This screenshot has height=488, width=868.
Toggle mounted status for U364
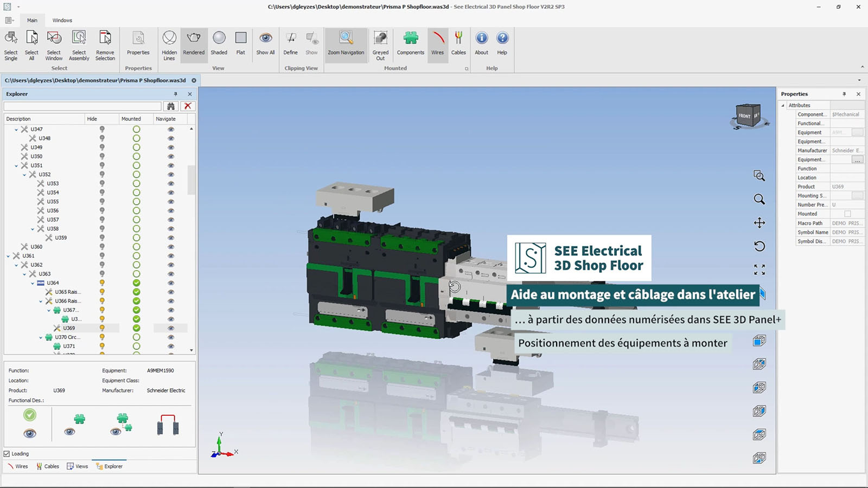coord(136,283)
